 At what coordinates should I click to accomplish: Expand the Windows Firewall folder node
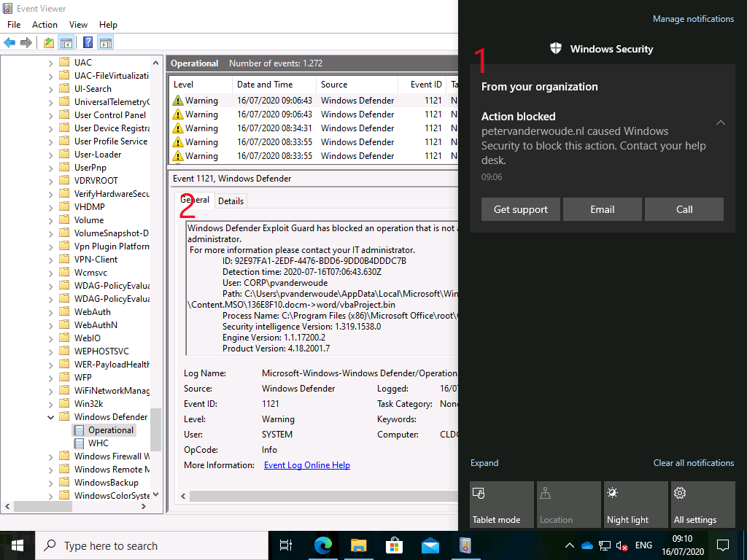click(50, 456)
